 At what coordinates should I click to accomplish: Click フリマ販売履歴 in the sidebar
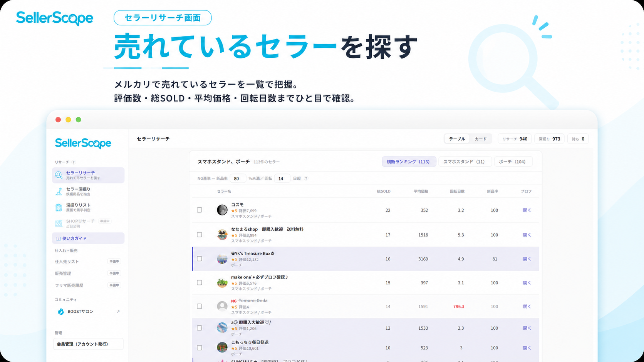click(69, 285)
